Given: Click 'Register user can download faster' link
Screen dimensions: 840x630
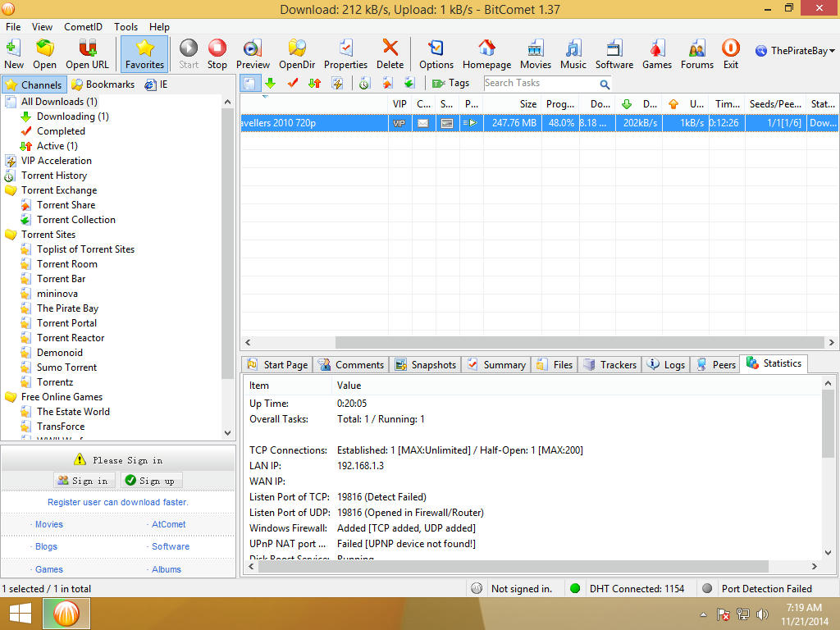Looking at the screenshot, I should point(118,502).
